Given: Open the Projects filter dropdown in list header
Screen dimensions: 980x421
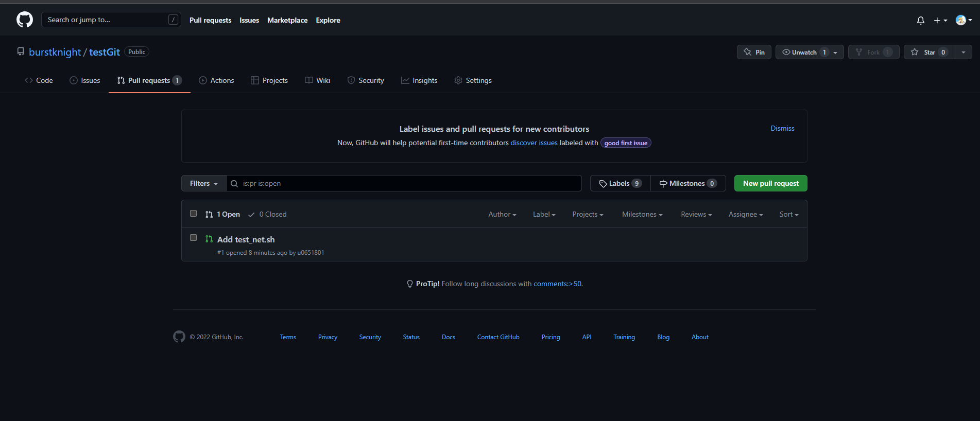Looking at the screenshot, I should tap(588, 215).
